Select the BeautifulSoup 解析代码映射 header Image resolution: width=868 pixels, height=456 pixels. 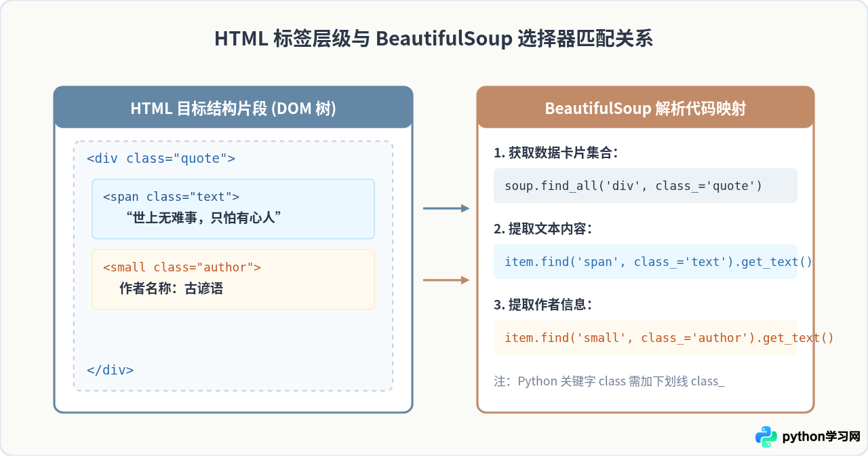click(646, 108)
